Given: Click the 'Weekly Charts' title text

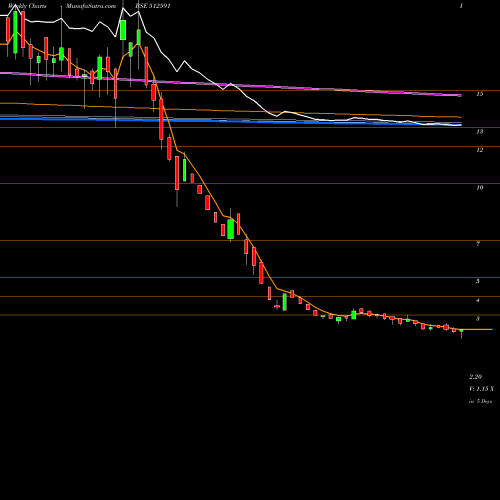Looking at the screenshot, I should coord(27,6).
